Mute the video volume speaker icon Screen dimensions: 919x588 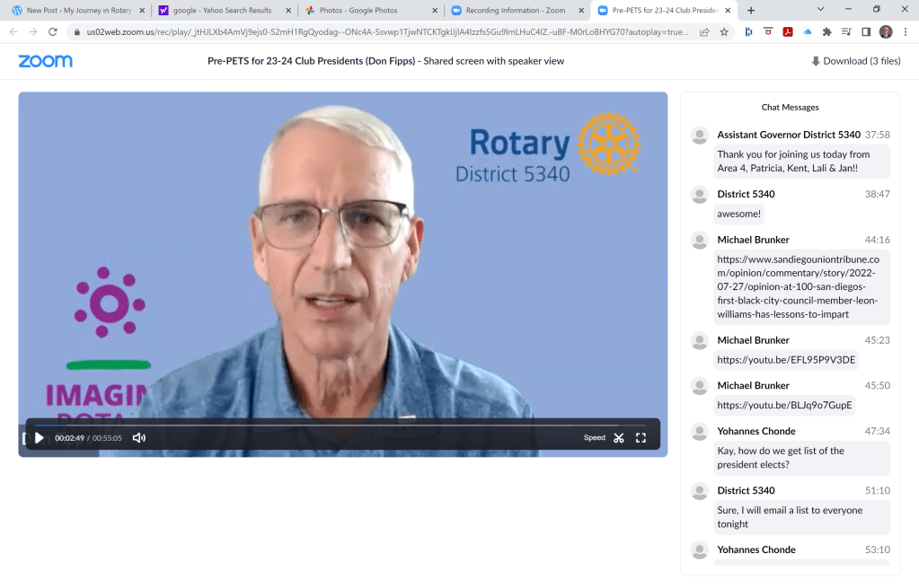tap(139, 438)
